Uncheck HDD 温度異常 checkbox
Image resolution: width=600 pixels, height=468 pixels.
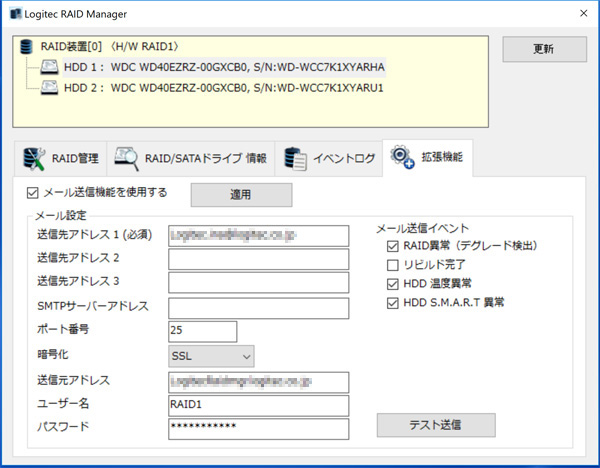392,284
